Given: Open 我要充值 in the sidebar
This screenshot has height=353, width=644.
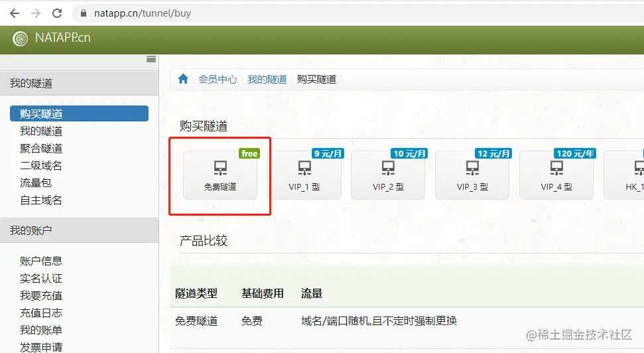Looking at the screenshot, I should coord(41,295).
